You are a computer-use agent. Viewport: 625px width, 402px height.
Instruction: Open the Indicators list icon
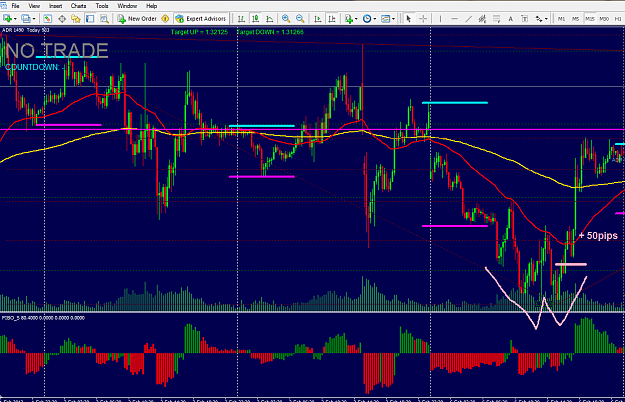coord(349,19)
